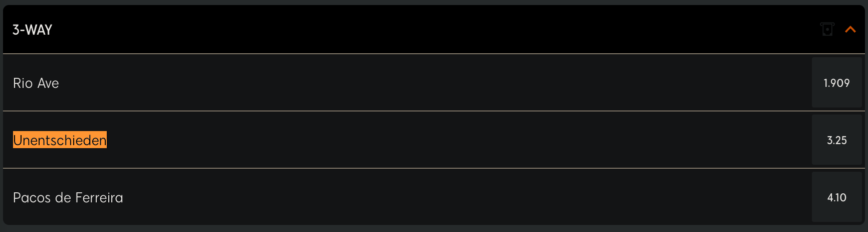Click the Pacos de Ferreira team name

(68, 197)
